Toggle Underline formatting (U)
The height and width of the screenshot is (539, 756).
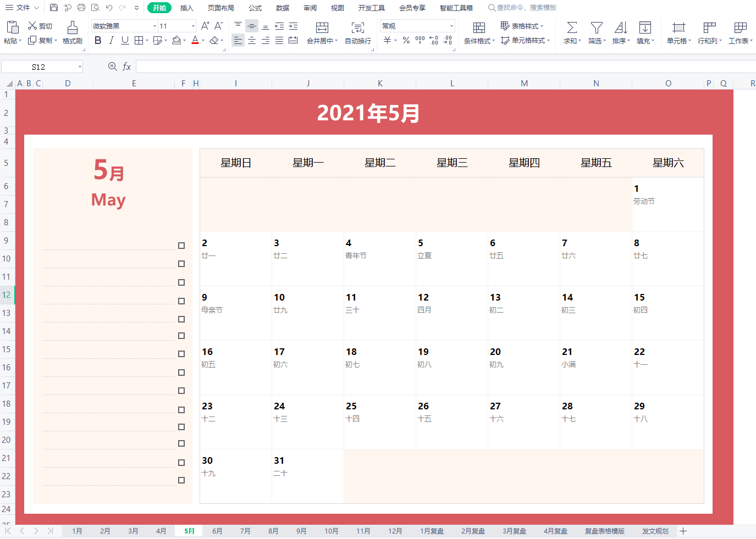(x=125, y=40)
